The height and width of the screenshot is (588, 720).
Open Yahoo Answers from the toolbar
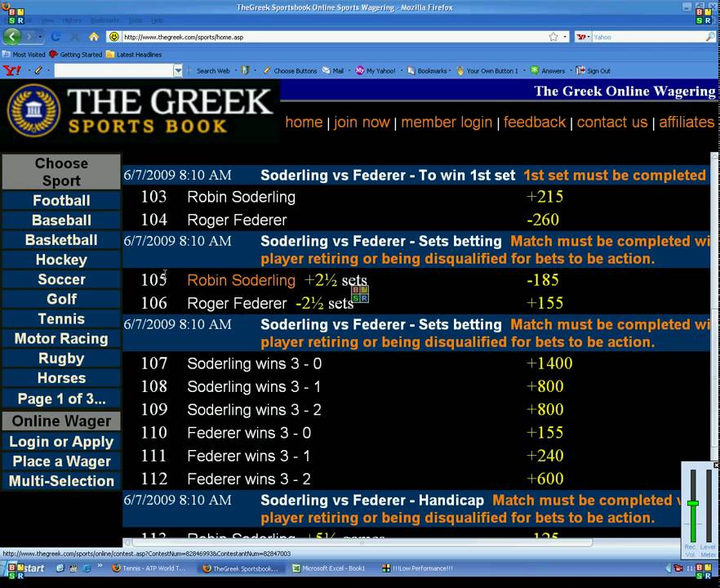(548, 71)
